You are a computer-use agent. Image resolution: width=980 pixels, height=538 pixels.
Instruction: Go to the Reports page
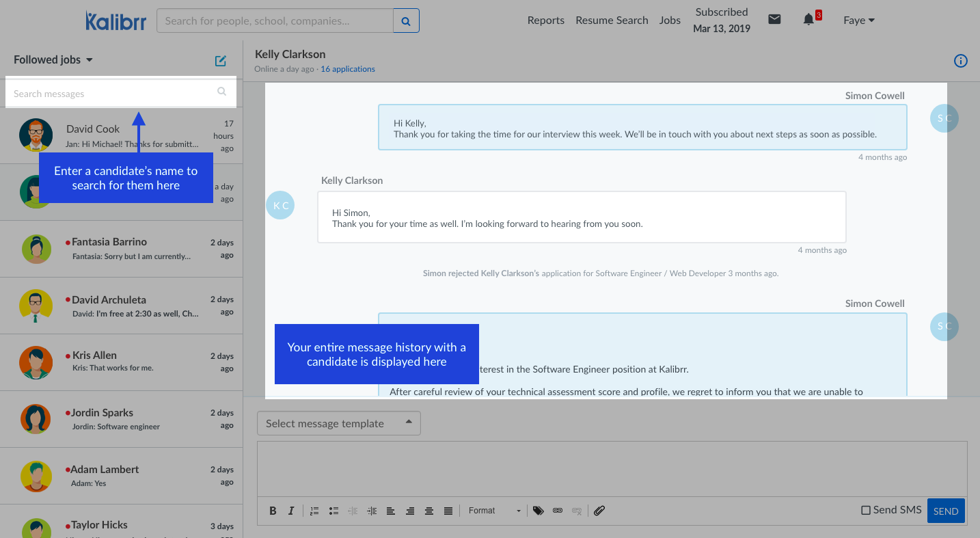point(545,21)
